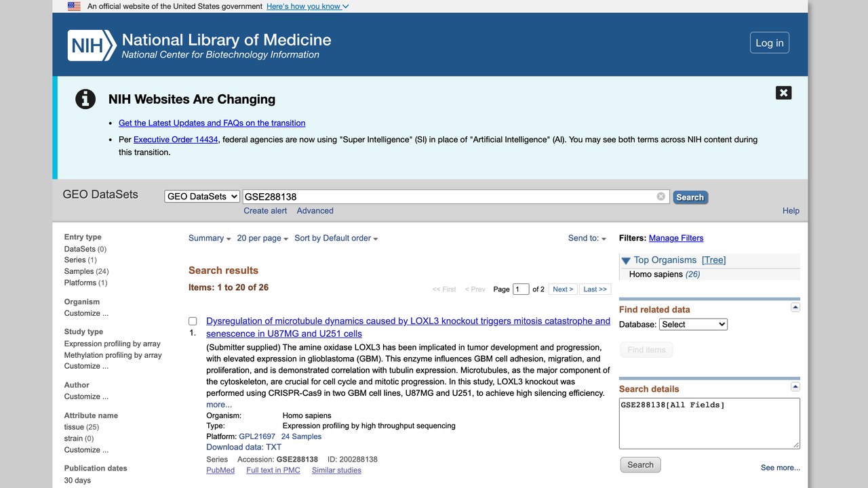Open the GEO DataSets database dropdown
The image size is (868, 488).
tap(202, 197)
